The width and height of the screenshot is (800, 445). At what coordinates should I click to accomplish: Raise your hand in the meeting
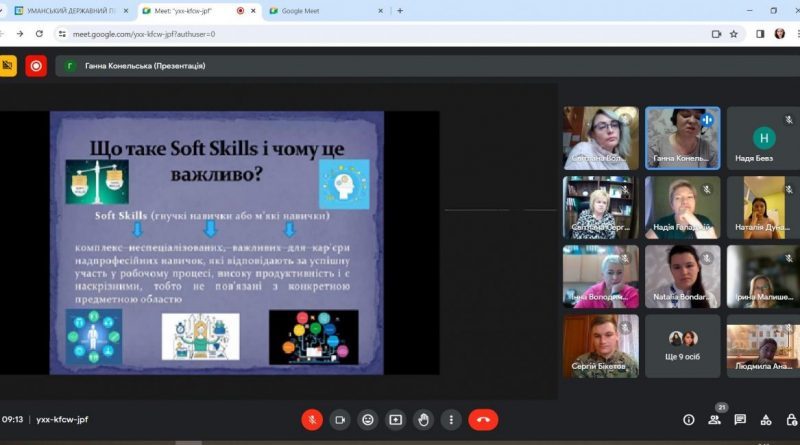[x=423, y=420]
